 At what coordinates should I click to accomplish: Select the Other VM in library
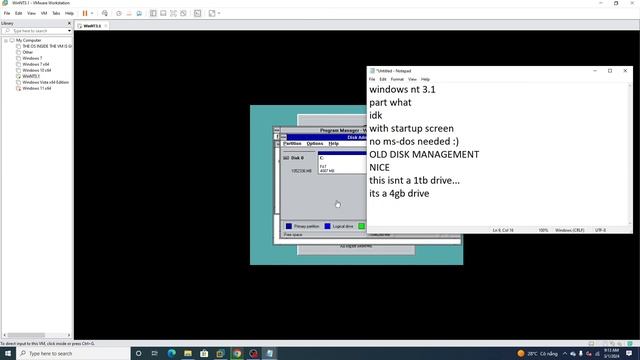pos(28,52)
